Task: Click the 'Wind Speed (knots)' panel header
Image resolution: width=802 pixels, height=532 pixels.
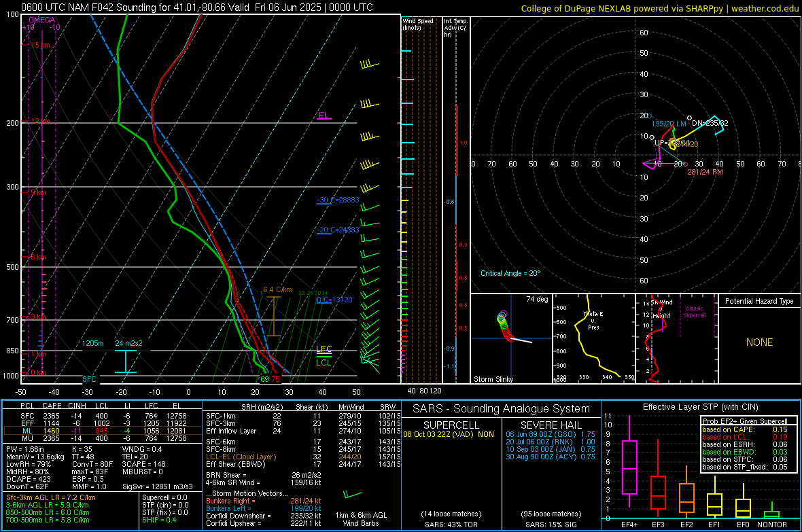Action: (x=417, y=24)
